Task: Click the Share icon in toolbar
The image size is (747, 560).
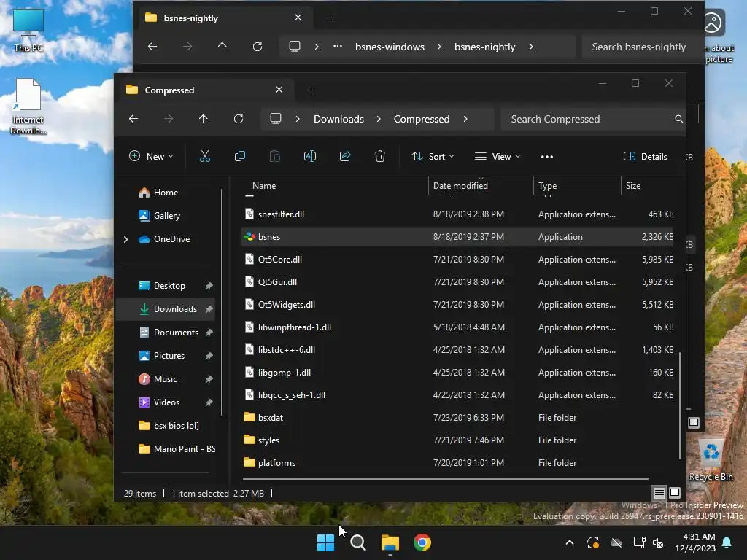Action: coord(345,156)
